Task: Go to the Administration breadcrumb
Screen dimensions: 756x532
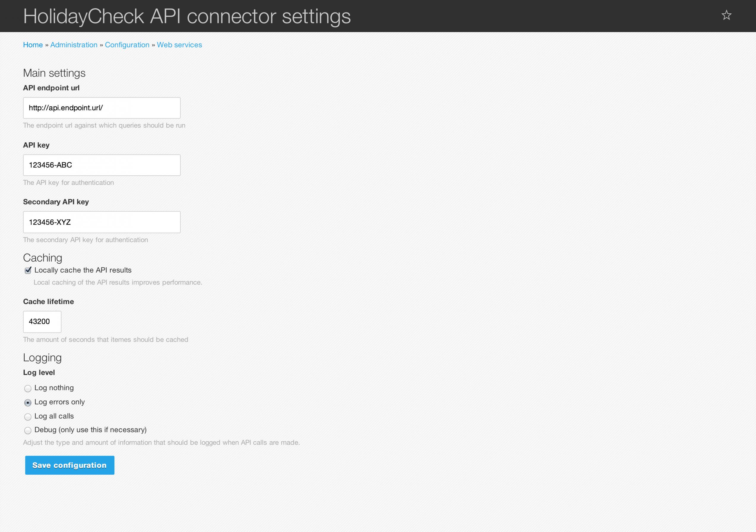Action: click(74, 45)
